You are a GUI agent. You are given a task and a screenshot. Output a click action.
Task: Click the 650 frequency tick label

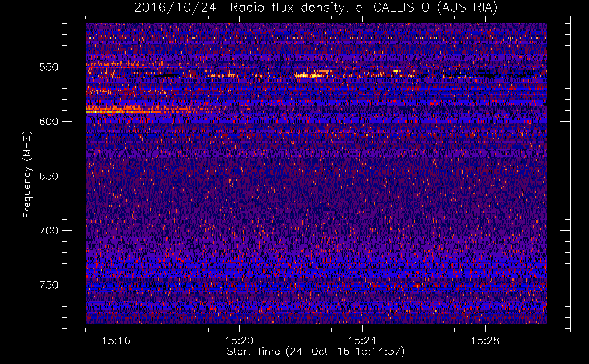coord(49,177)
